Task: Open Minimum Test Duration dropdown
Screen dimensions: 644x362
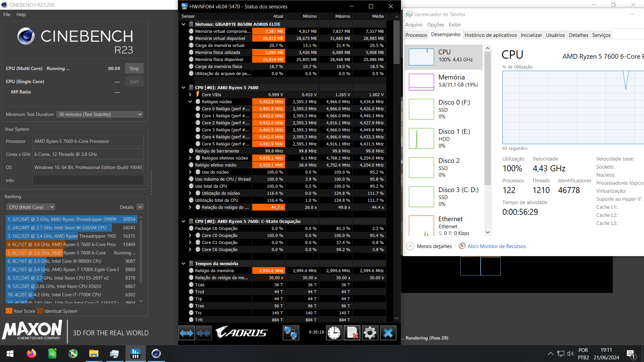Action: (x=100, y=114)
